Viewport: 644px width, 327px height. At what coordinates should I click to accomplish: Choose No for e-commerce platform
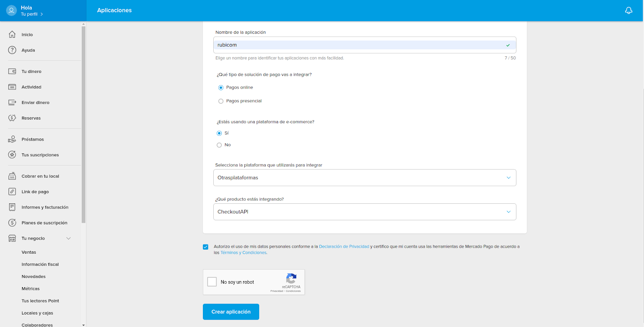click(219, 145)
